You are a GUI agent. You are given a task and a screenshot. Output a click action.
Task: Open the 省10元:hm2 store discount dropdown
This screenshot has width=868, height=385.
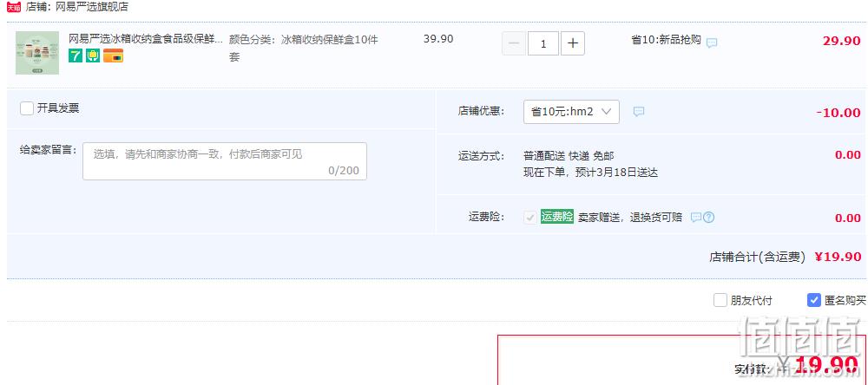pos(571,112)
